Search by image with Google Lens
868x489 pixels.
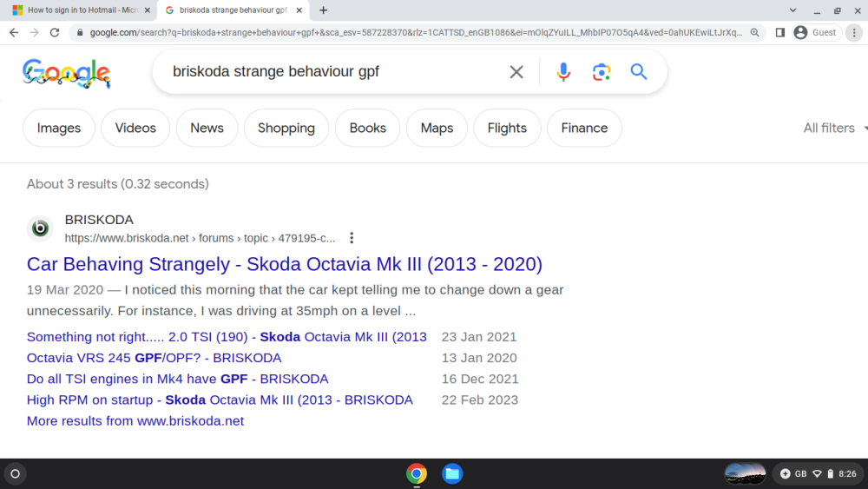pos(602,71)
